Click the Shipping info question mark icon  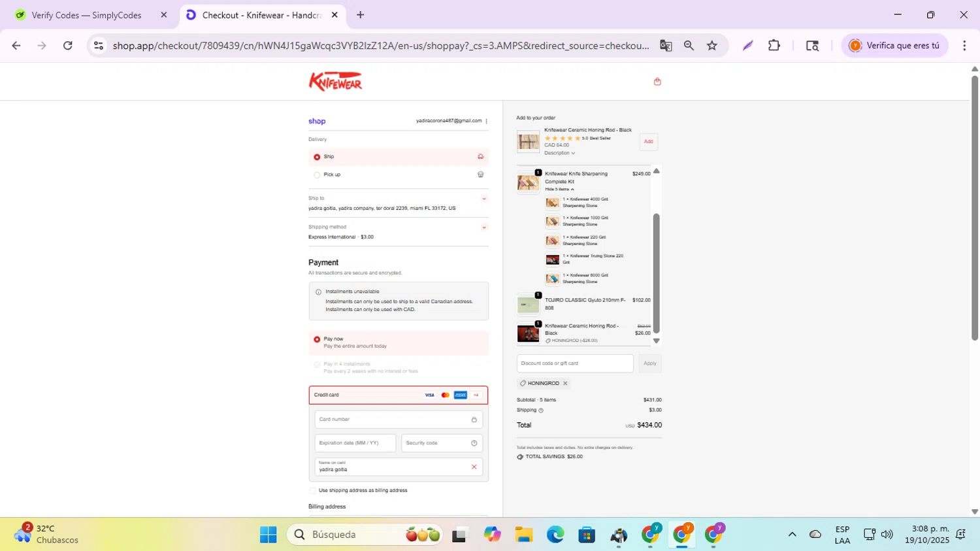pyautogui.click(x=541, y=410)
